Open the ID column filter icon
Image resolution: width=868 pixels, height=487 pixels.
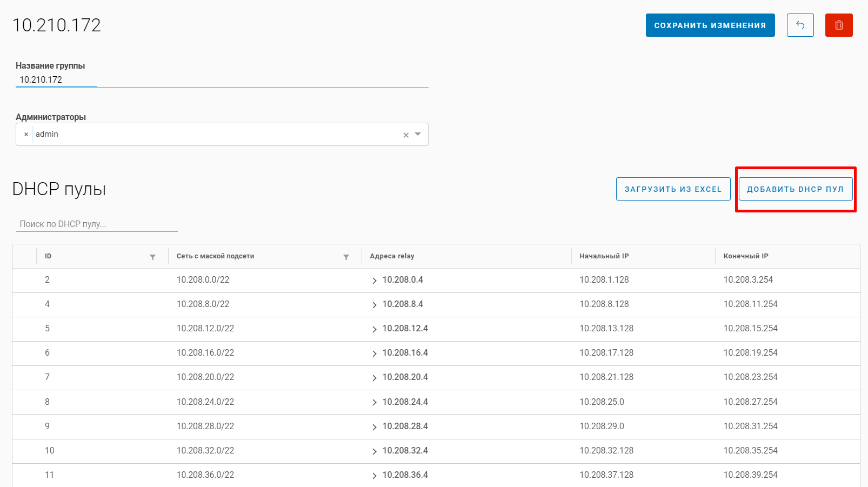point(152,257)
